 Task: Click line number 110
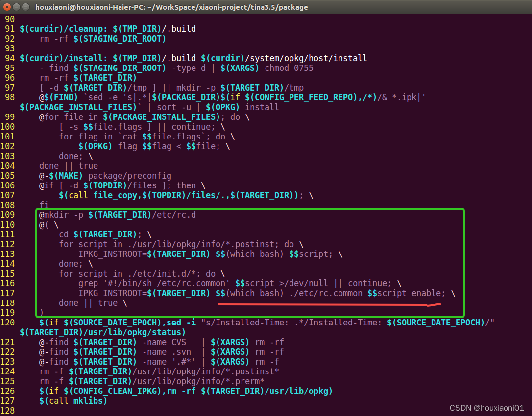7,225
